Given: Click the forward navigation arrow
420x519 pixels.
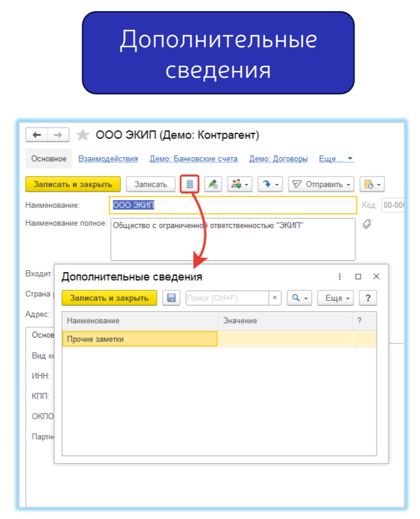Looking at the screenshot, I should [x=58, y=135].
